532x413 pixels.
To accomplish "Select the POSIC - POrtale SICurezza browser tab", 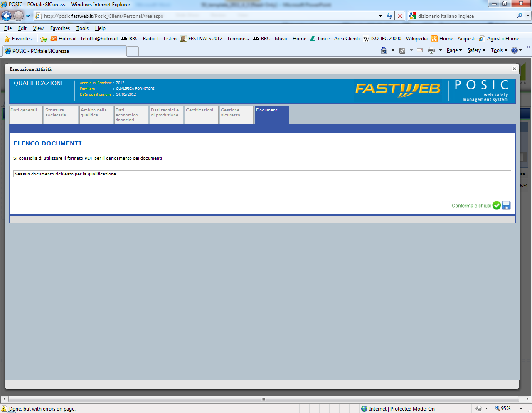I will point(64,51).
